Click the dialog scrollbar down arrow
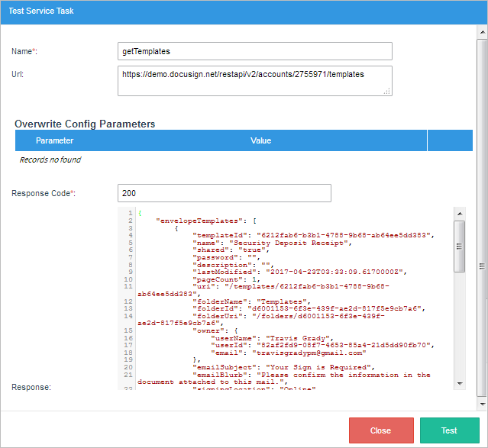 point(481,402)
